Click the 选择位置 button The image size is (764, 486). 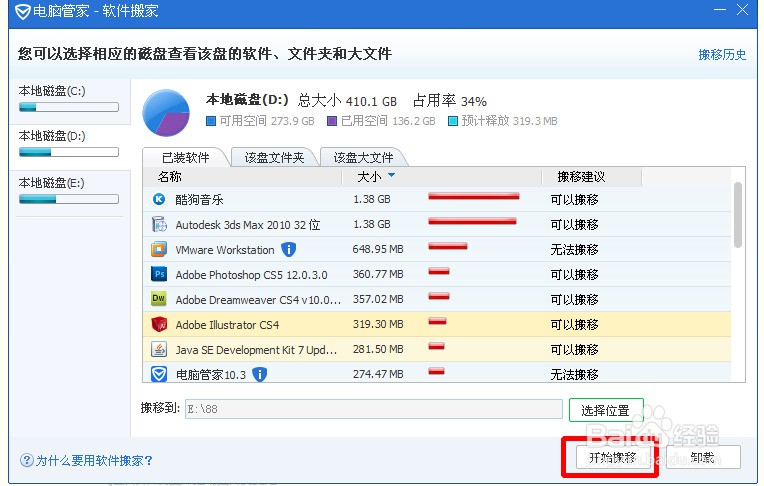coord(606,410)
